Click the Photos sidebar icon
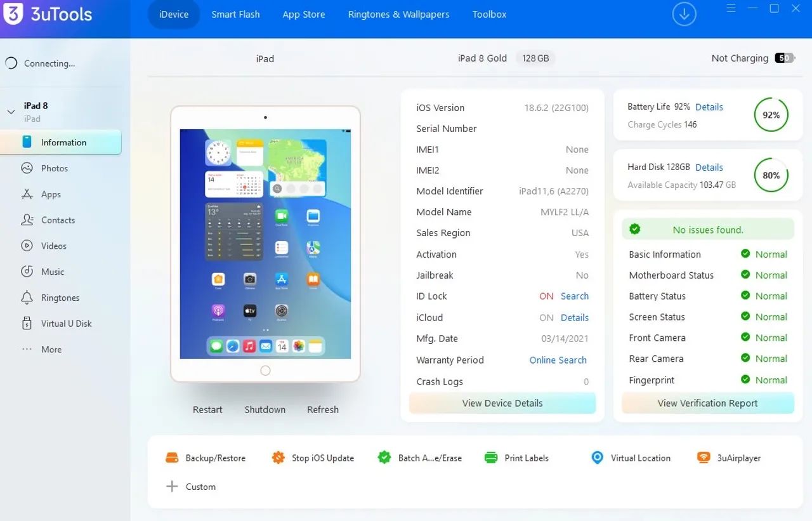812x521 pixels. (27, 168)
